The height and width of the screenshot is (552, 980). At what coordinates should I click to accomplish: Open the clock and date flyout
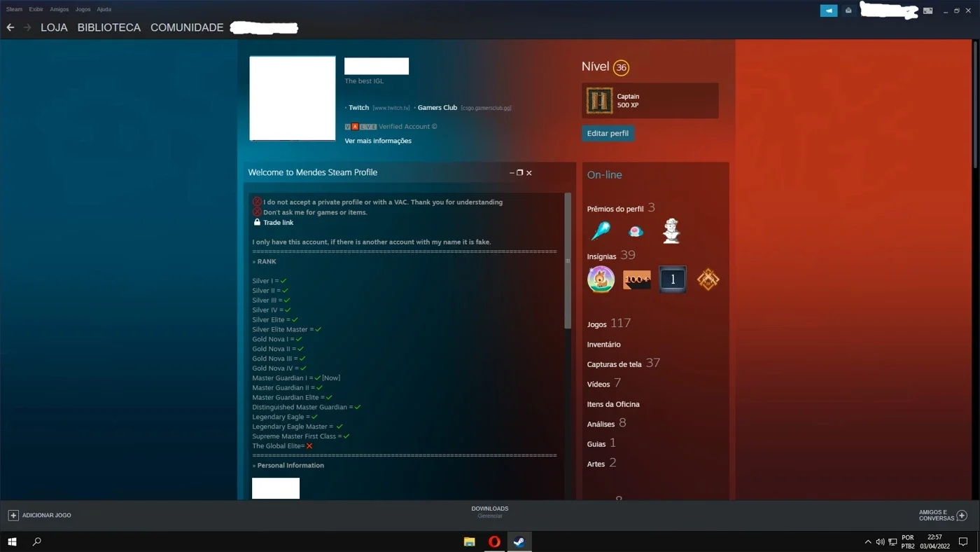(934, 541)
